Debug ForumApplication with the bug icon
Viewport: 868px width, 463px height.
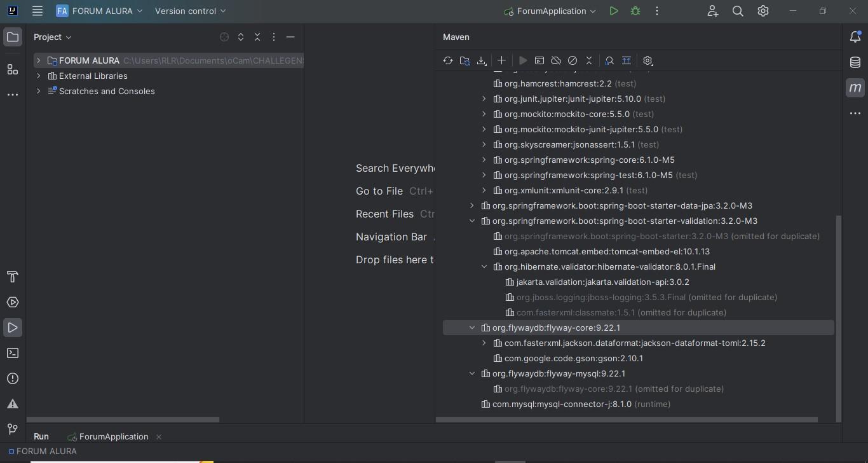click(x=635, y=11)
